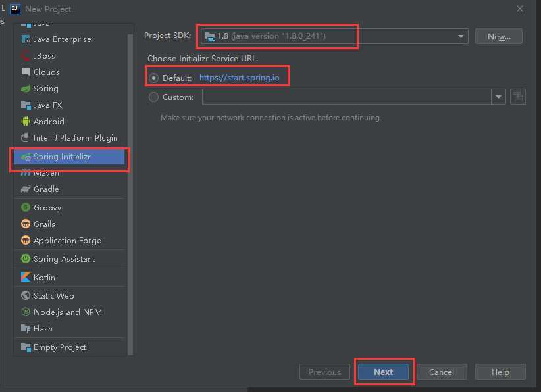The image size is (541, 392).
Task: Click the Node.js and NPM icon
Action: pos(26,312)
